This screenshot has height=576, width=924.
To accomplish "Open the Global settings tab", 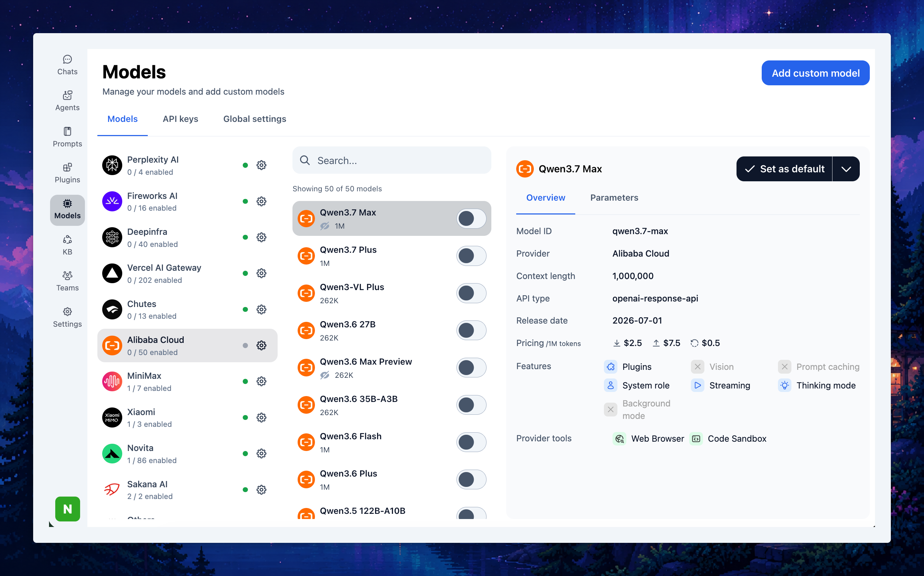I will coord(254,119).
